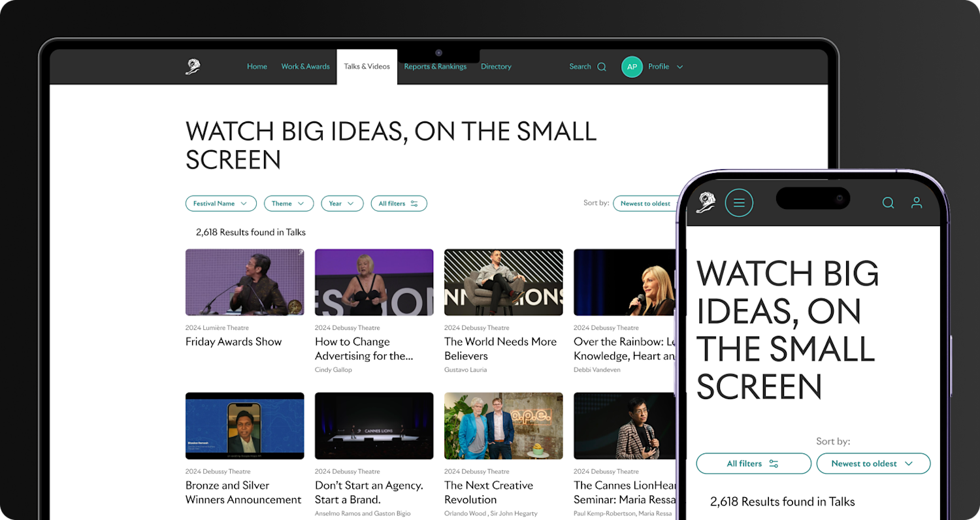Open Work & Awards menu item
This screenshot has height=520, width=980.
pos(305,67)
